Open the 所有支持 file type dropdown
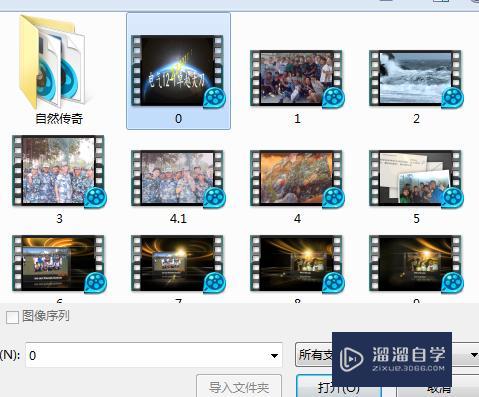 (x=387, y=355)
